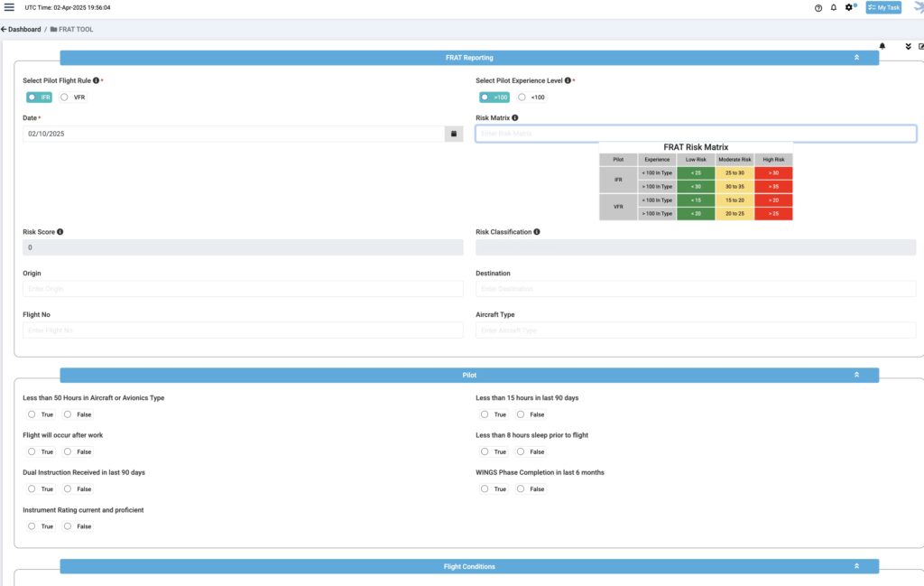This screenshot has width=924, height=586.
Task: Click the double chevron expand-all icon
Action: [908, 46]
